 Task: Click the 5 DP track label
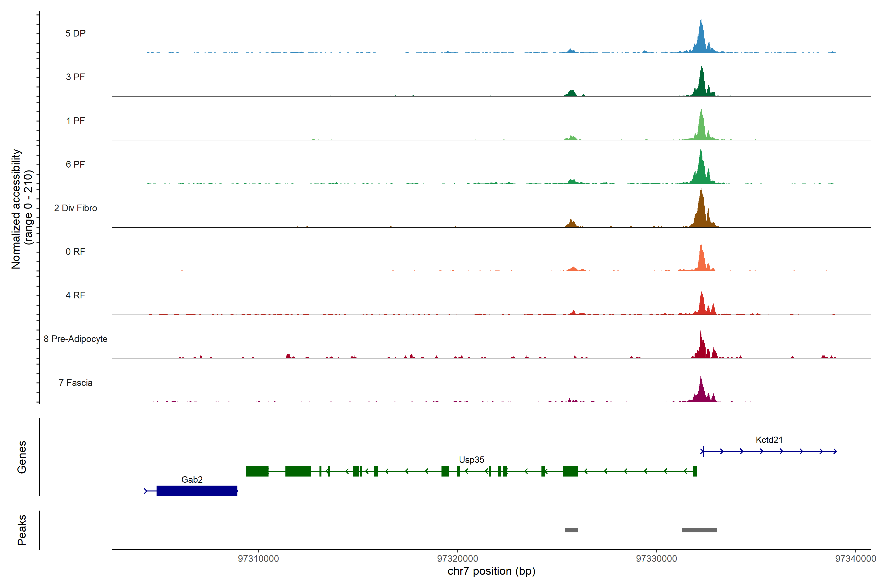(75, 33)
